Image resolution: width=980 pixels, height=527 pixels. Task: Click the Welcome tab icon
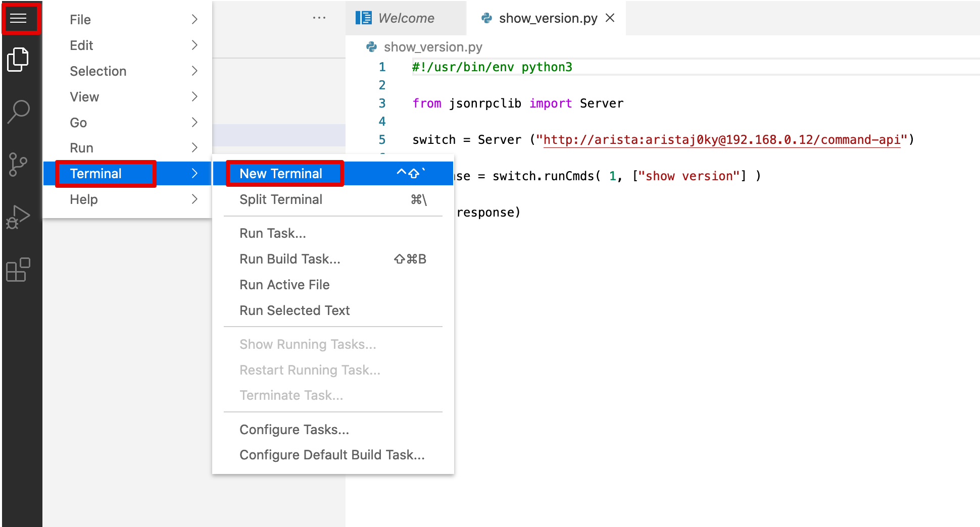tap(364, 18)
